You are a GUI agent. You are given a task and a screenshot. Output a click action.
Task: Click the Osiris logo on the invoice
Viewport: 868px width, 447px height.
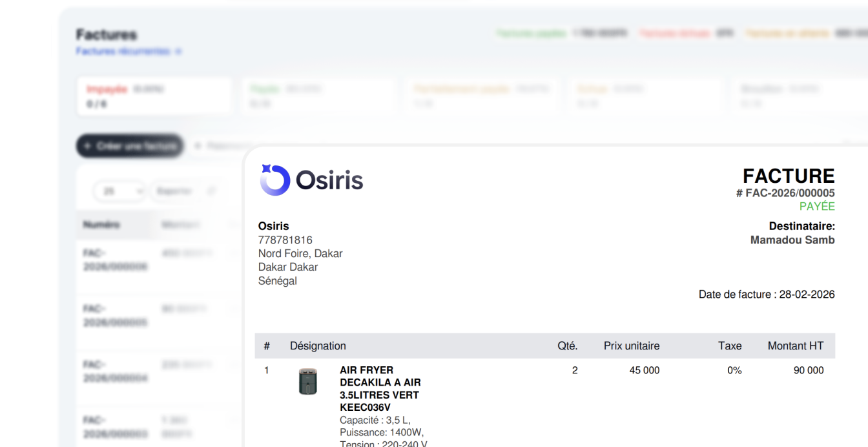(311, 179)
